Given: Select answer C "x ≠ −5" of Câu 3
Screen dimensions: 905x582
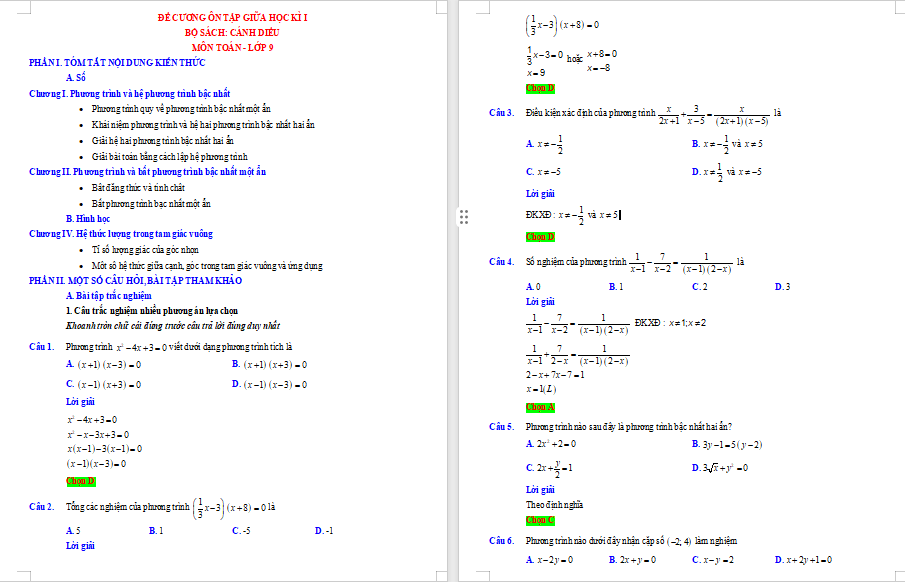Looking at the screenshot, I should (x=543, y=171).
